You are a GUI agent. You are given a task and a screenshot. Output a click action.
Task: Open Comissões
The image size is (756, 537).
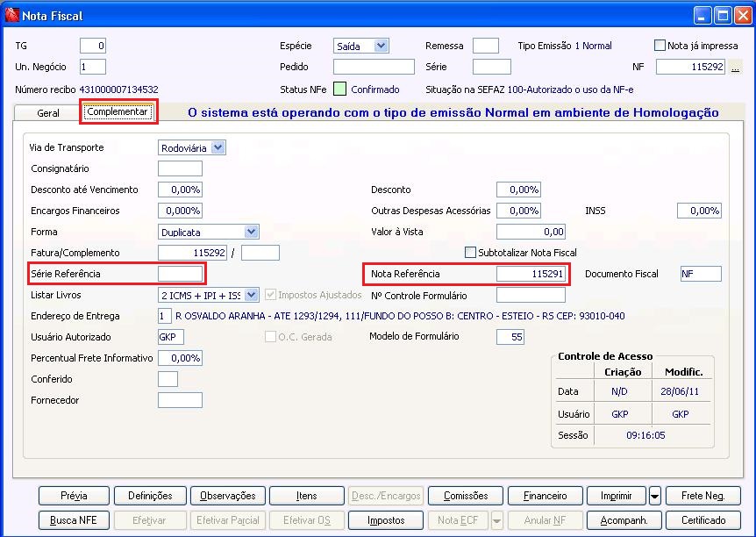tap(466, 496)
